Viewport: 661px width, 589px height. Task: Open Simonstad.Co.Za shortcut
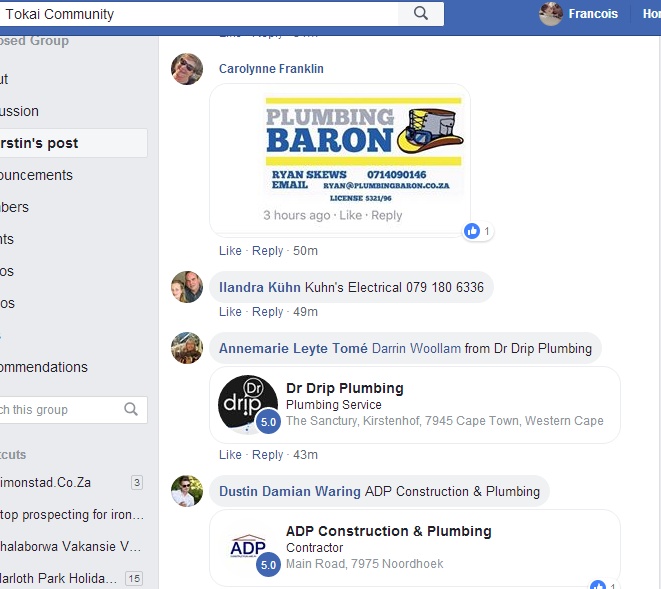point(45,482)
